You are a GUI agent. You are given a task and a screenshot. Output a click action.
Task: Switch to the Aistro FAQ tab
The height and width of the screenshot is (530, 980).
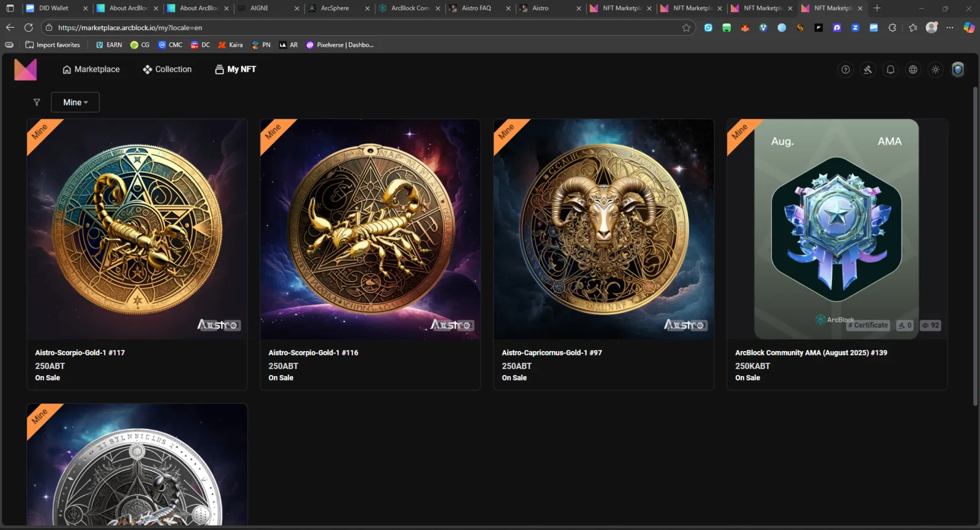coord(480,8)
